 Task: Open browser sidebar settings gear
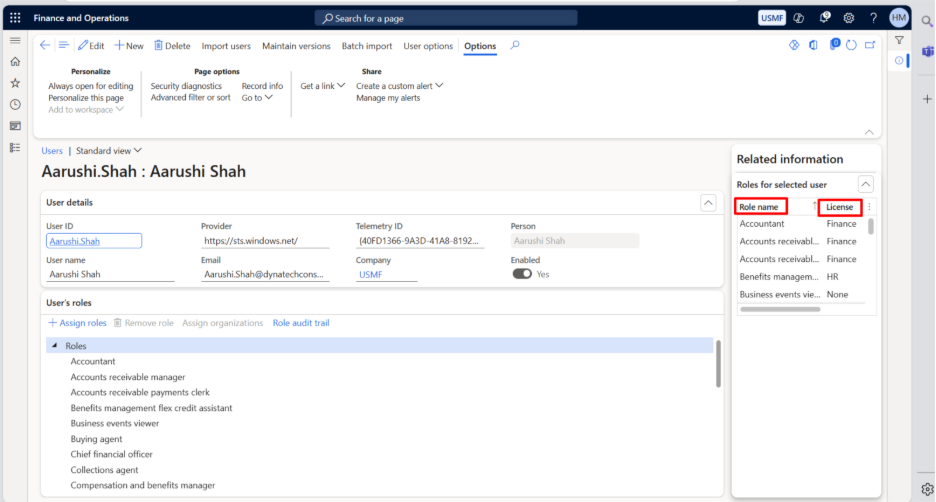(x=927, y=489)
